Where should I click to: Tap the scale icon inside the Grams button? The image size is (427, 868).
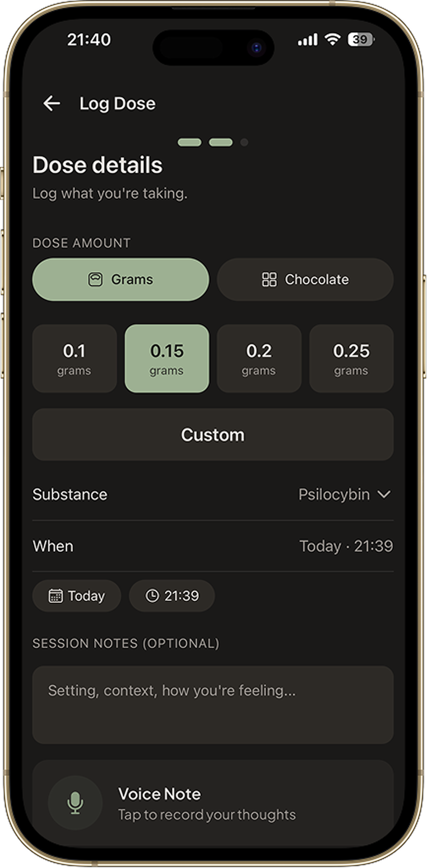(x=96, y=280)
